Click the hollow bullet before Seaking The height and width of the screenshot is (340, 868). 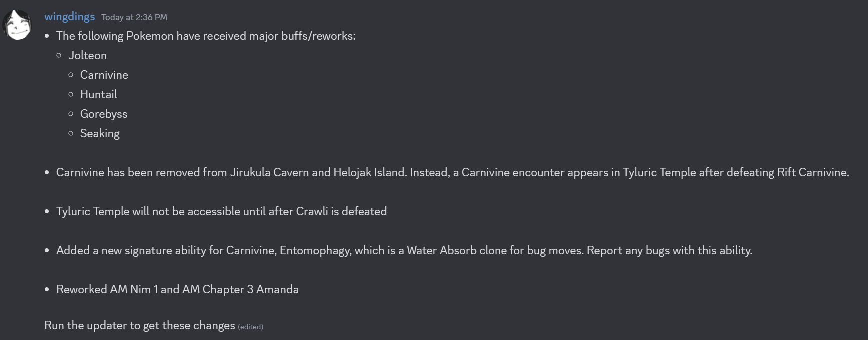click(x=71, y=133)
